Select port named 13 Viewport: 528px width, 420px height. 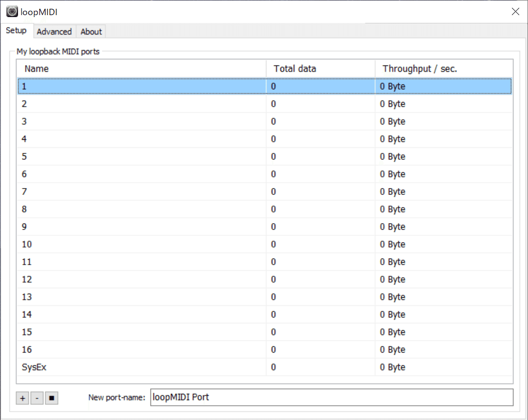[x=264, y=297]
